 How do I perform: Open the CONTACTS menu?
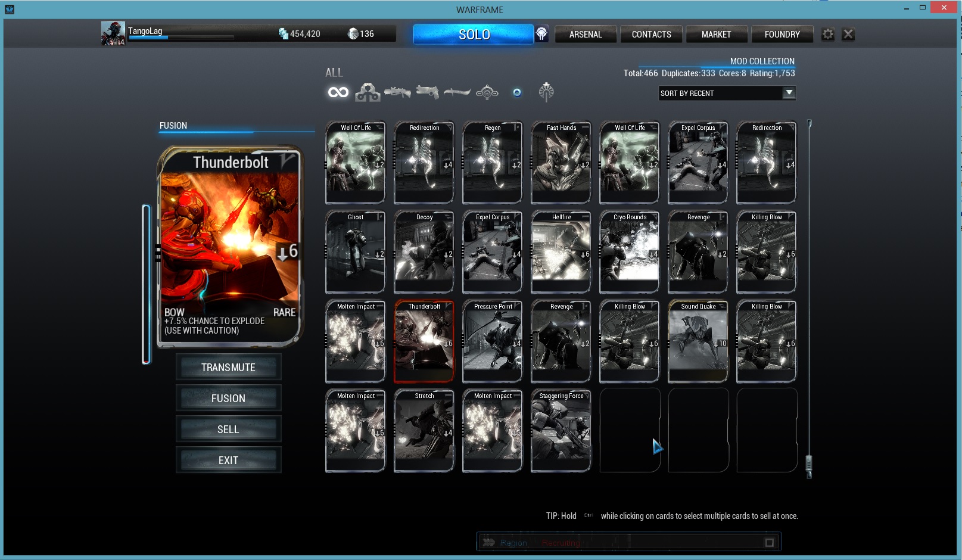(651, 35)
